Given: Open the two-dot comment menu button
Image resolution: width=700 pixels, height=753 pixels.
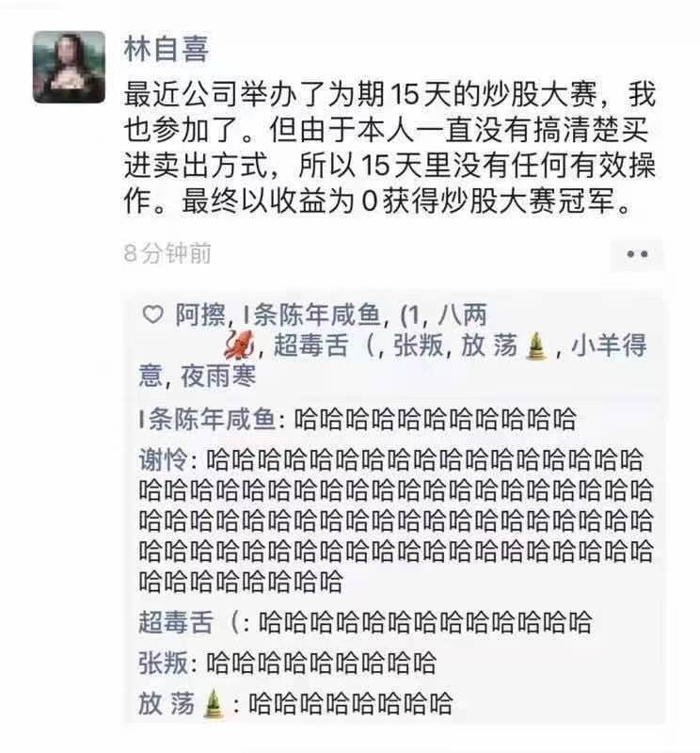Looking at the screenshot, I should point(637,254).
